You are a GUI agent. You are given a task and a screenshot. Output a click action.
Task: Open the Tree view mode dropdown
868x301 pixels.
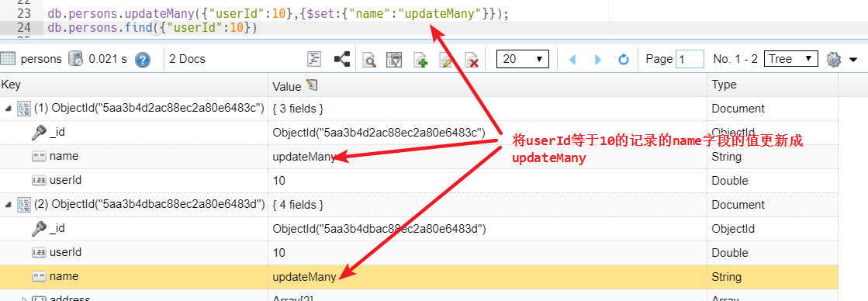[x=790, y=59]
